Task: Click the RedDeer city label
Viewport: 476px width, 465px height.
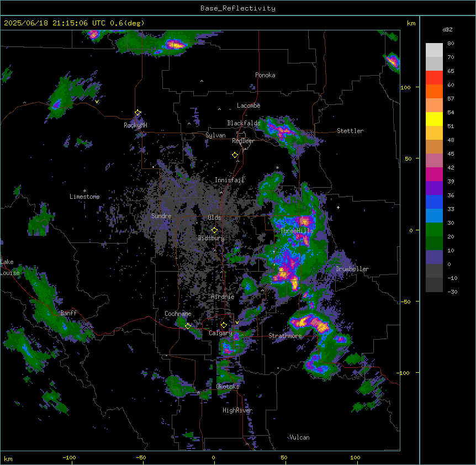Action: [243, 141]
